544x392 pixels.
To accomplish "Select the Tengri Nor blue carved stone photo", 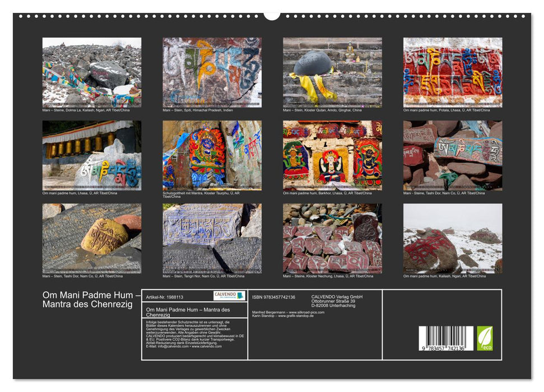I will [x=212, y=238].
